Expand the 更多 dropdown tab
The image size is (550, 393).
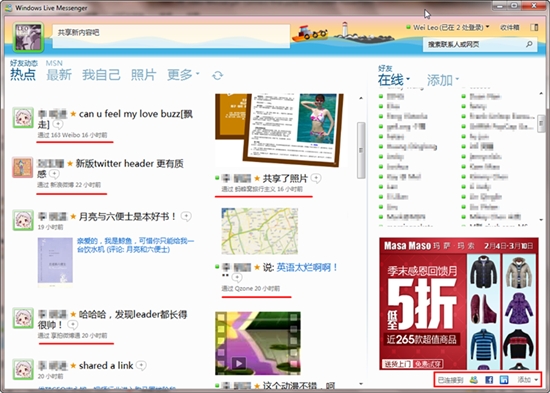point(183,74)
